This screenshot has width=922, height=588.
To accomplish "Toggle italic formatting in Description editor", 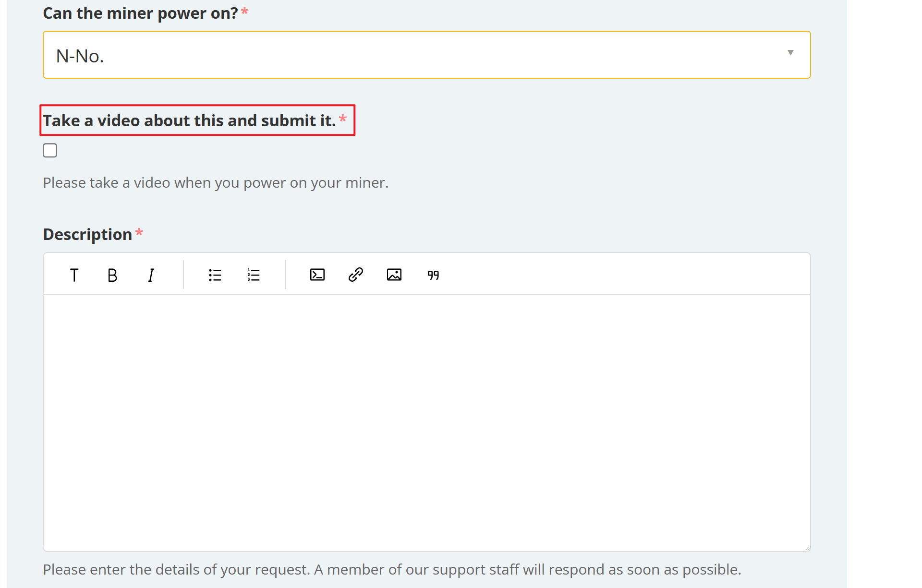I will pyautogui.click(x=151, y=275).
